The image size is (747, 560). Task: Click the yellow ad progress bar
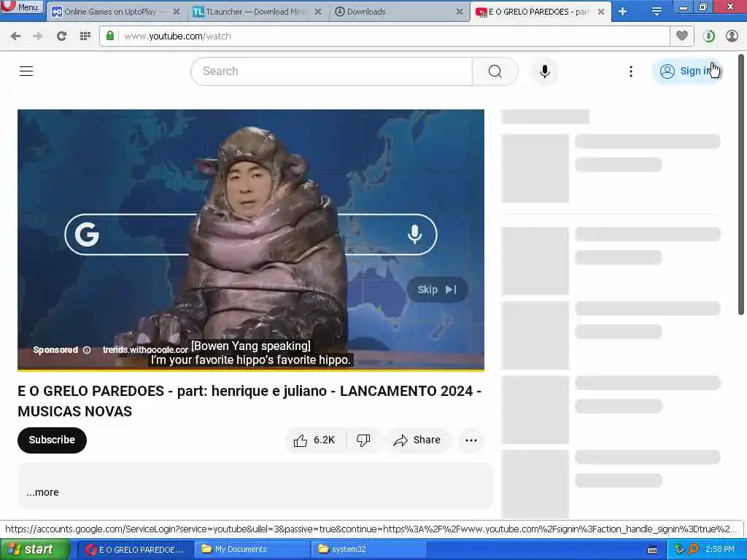coord(251,370)
